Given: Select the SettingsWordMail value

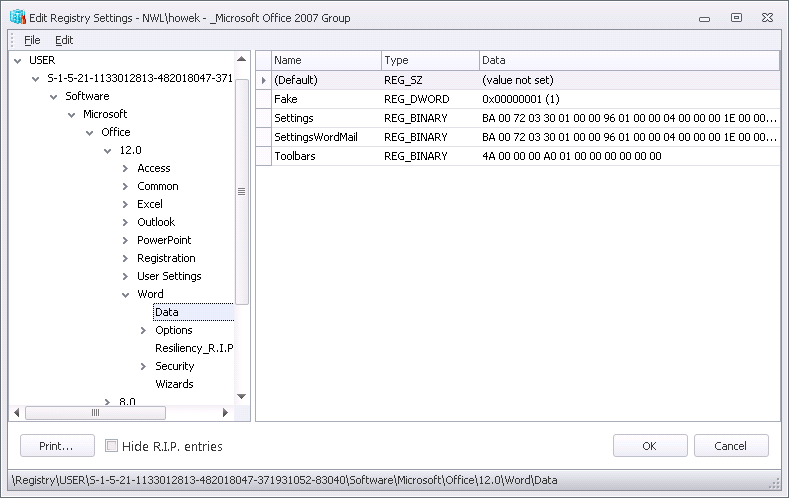Looking at the screenshot, I should pos(518,137).
